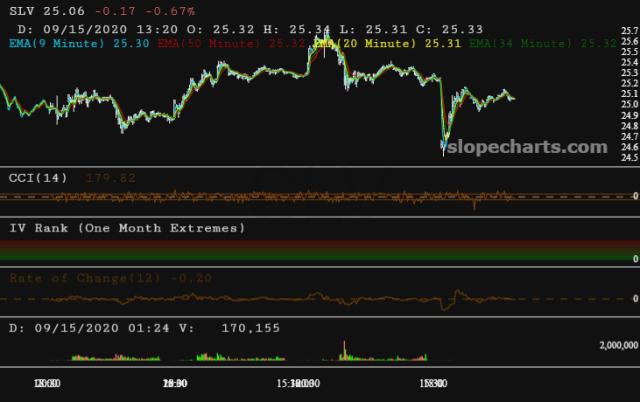
Task: Click the 24.8 price axis label
Action: pos(629,126)
